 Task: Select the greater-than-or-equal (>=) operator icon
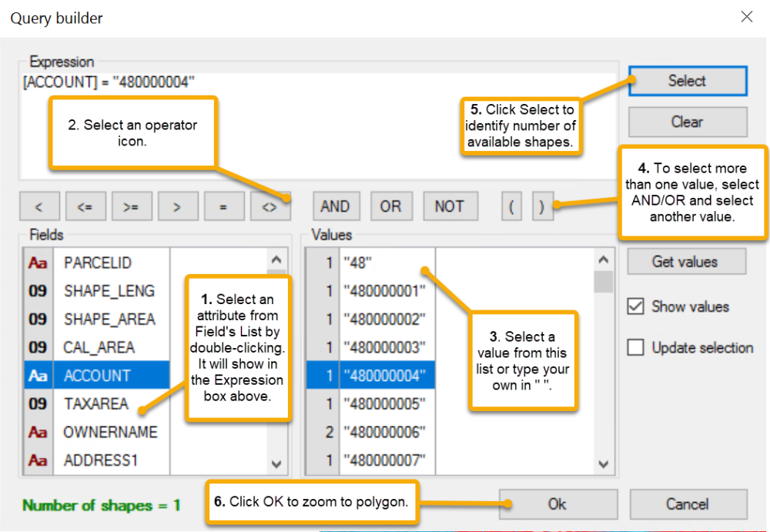(132, 206)
